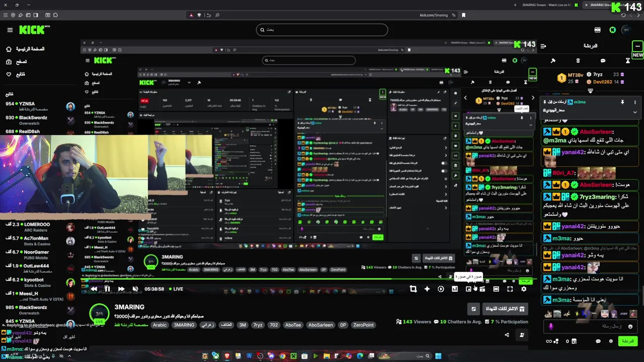644x362 pixels.
Task: Collapse the chat panel arrow icon
Action: [x=543, y=46]
